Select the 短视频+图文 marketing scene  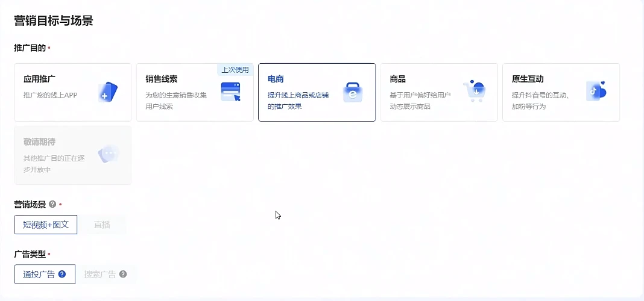(46, 225)
